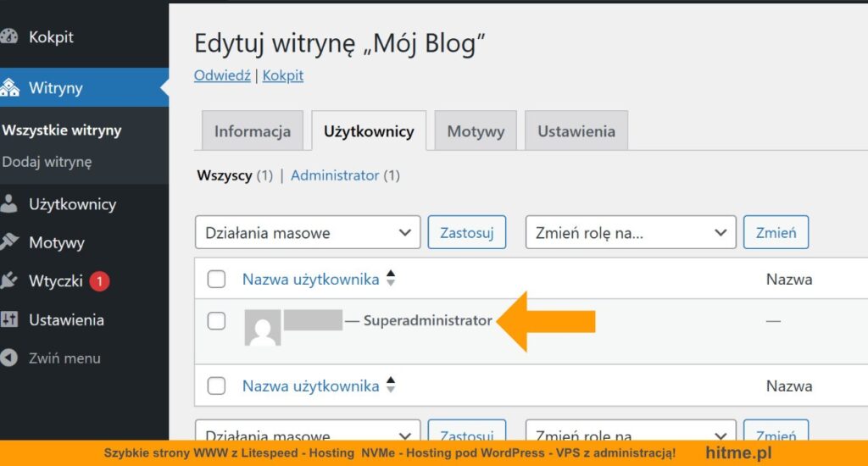The width and height of the screenshot is (868, 466).
Task: Click the Ustawienia sliders icon in sidebar
Action: [x=8, y=319]
